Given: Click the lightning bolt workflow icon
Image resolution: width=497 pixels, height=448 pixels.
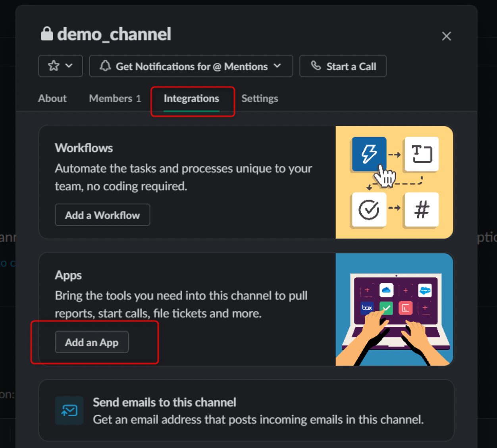Looking at the screenshot, I should (369, 154).
